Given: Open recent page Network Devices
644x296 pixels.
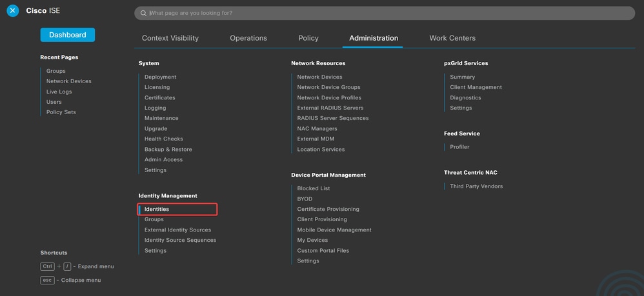Looking at the screenshot, I should 68,81.
